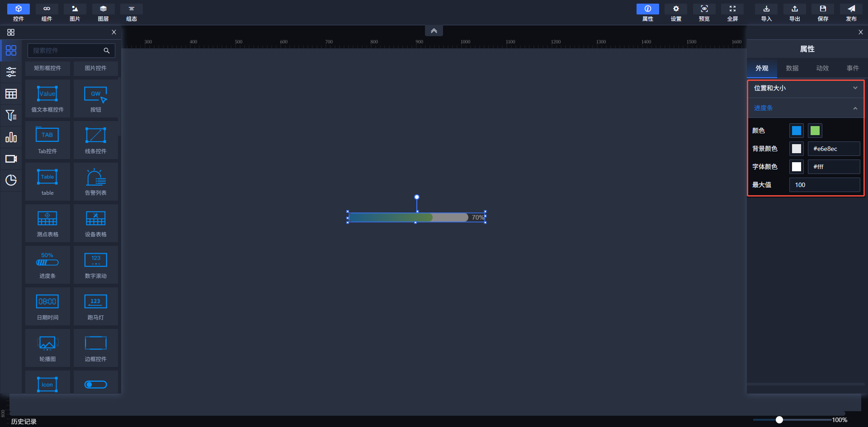Collapse the top toolbar with chevron
The image size is (868, 427).
tap(434, 31)
